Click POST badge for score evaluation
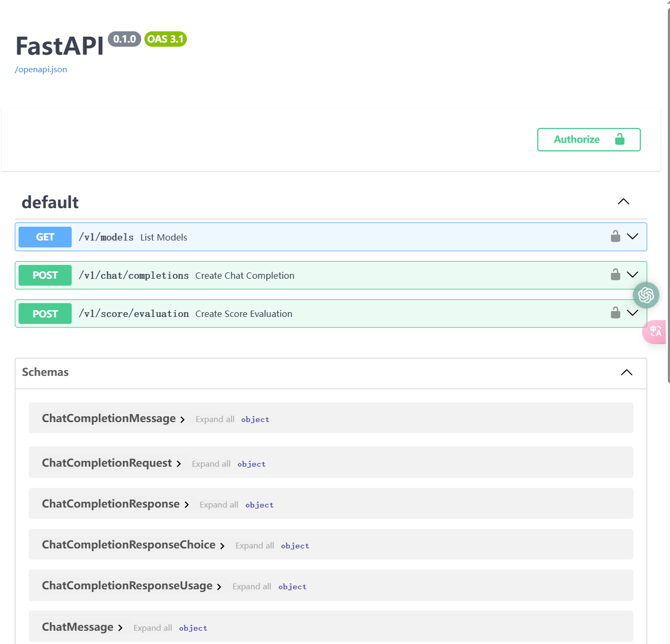 click(x=45, y=314)
